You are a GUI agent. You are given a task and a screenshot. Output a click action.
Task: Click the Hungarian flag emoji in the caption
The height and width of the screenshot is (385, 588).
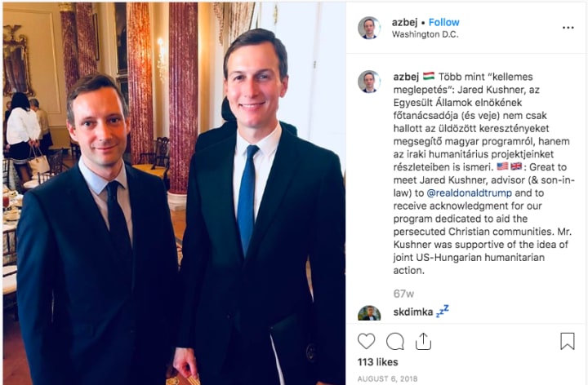click(x=429, y=76)
